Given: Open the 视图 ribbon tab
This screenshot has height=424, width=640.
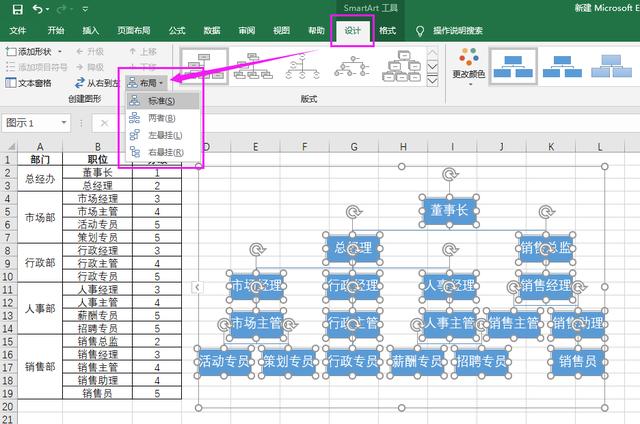Looking at the screenshot, I should [x=281, y=31].
